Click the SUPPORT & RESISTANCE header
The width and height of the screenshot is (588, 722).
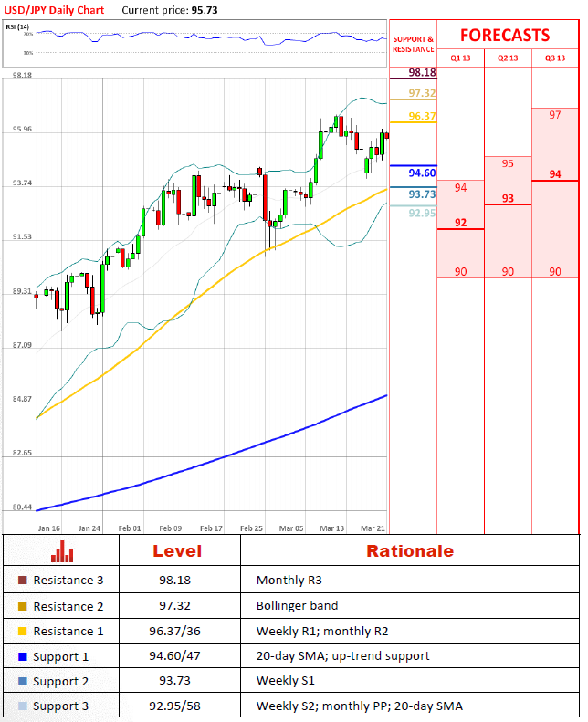(x=413, y=44)
